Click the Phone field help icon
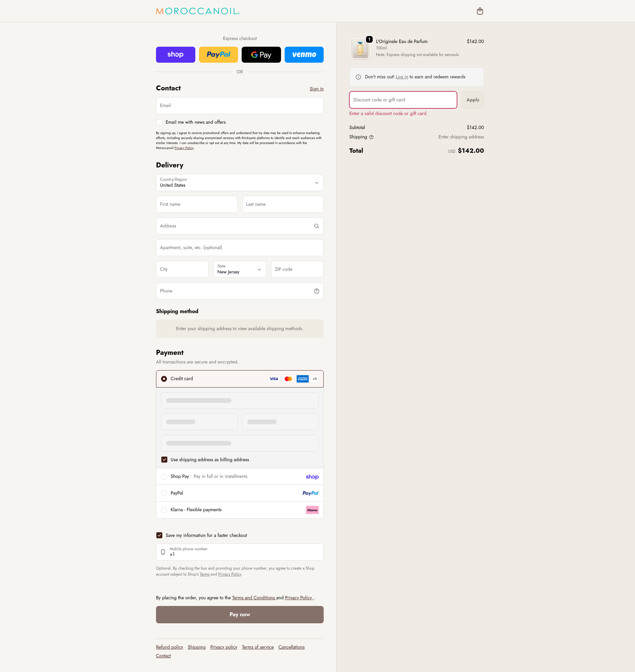 [316, 291]
